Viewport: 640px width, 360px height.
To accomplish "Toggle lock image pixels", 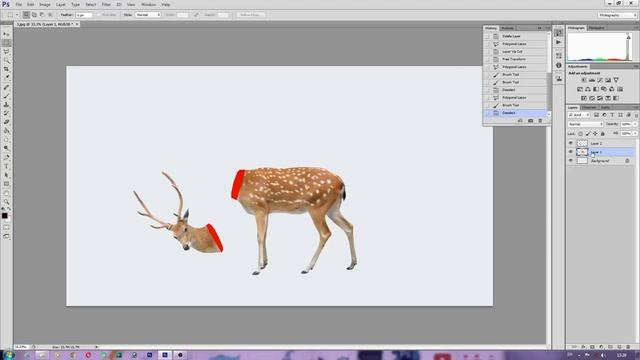I will click(x=588, y=134).
